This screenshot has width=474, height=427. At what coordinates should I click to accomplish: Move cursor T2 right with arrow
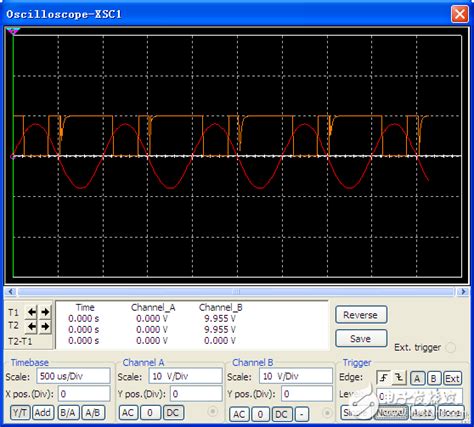45,326
